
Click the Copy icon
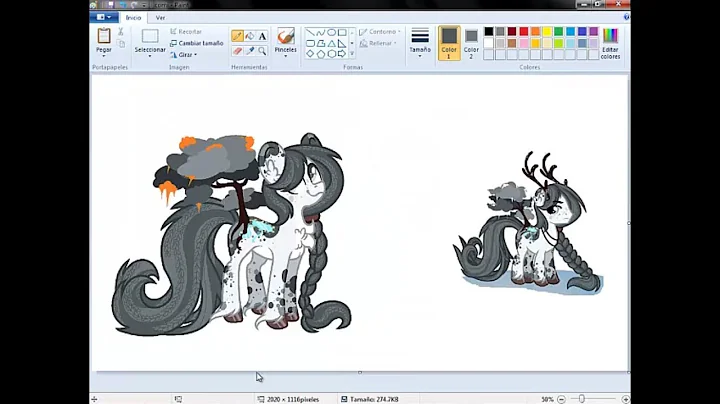point(121,44)
